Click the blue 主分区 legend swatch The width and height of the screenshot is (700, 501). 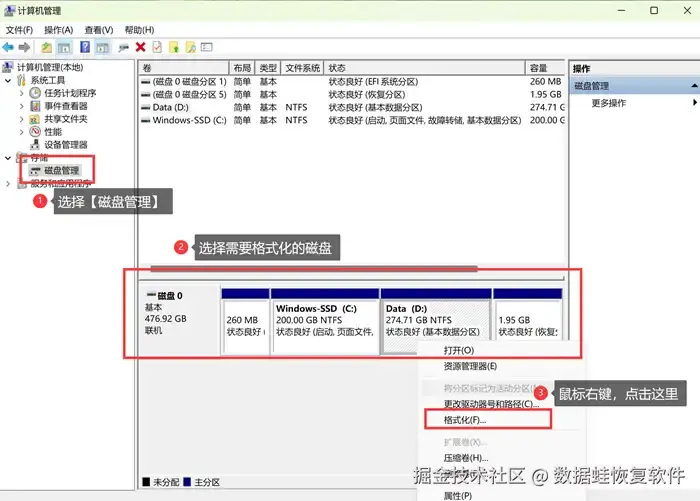[187, 482]
